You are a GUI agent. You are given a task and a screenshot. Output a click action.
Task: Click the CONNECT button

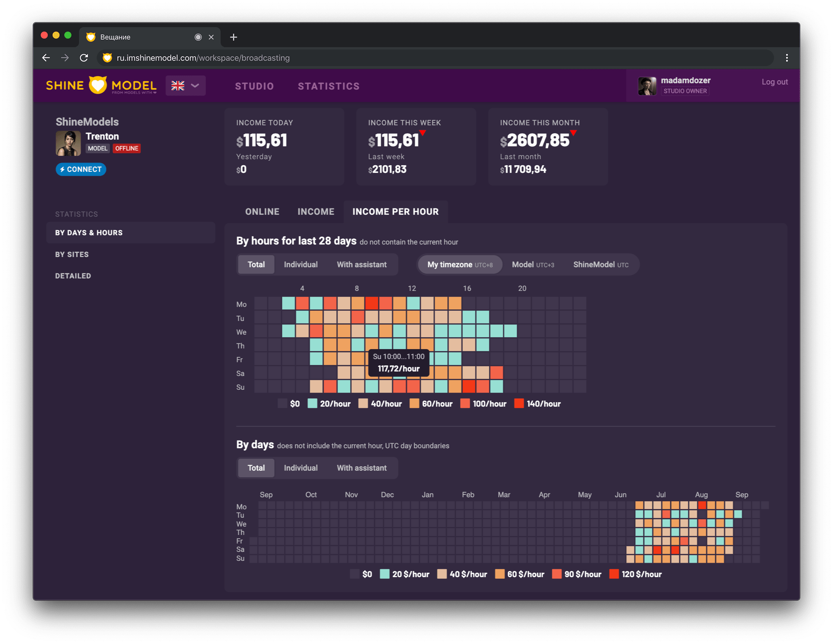[x=81, y=169]
